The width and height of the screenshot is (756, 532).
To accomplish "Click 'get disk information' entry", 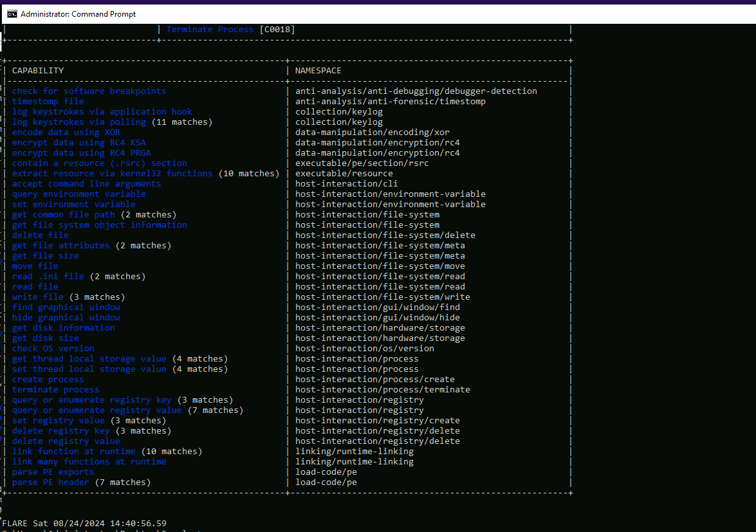I will (64, 327).
